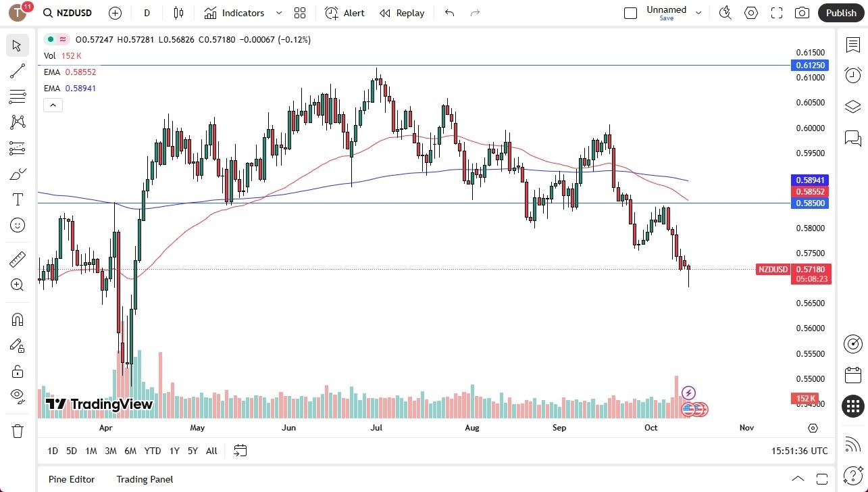The image size is (868, 492).
Task: Activate the Measure ruler tool
Action: [17, 259]
